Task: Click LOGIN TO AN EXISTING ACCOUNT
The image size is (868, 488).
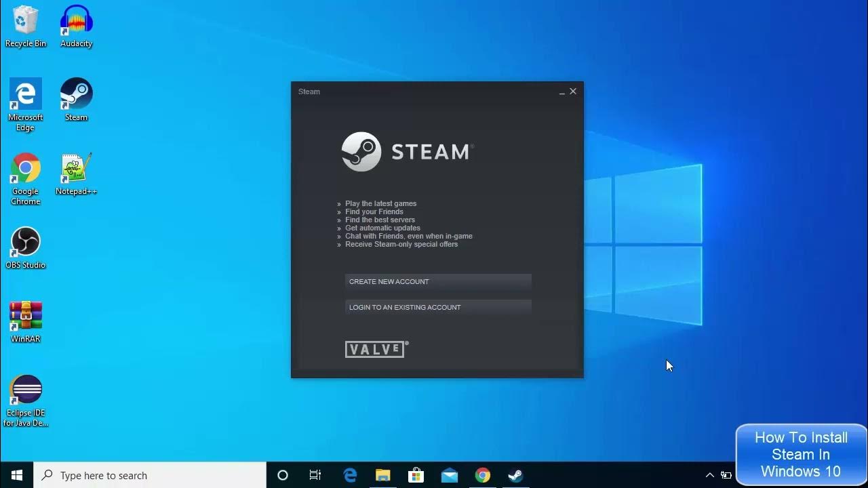Action: 438,307
